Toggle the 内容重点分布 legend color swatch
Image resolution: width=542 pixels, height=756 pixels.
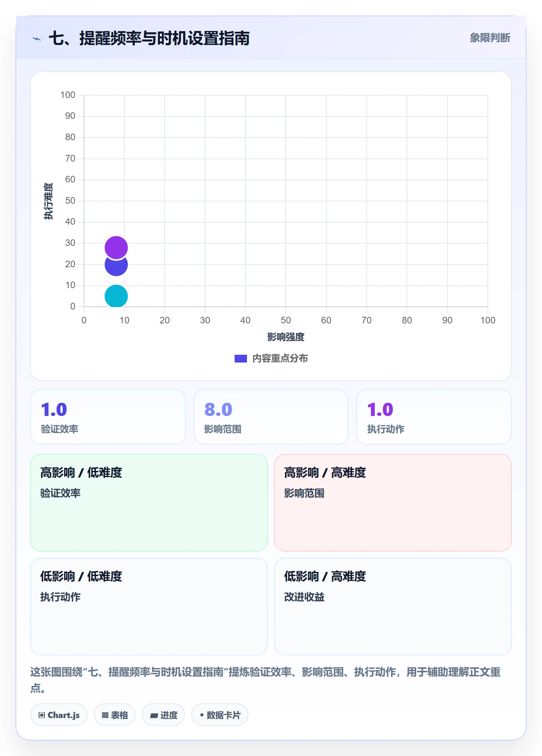coord(241,359)
